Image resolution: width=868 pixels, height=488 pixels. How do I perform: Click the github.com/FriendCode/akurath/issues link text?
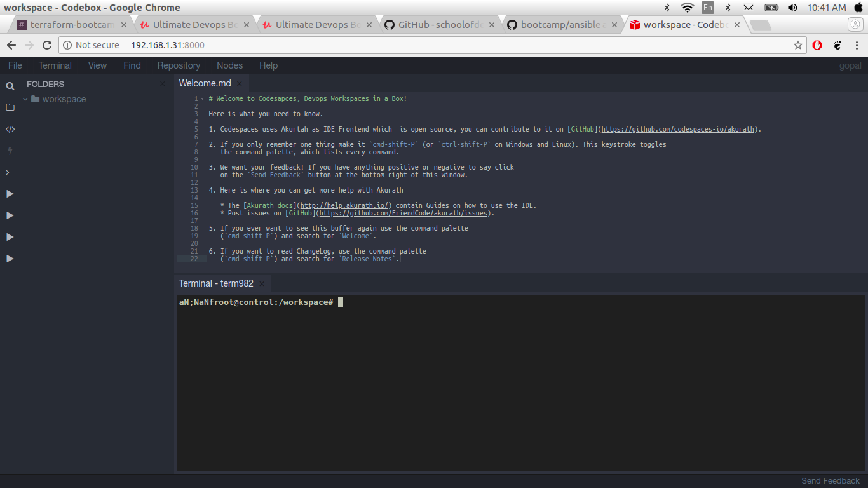(x=403, y=213)
